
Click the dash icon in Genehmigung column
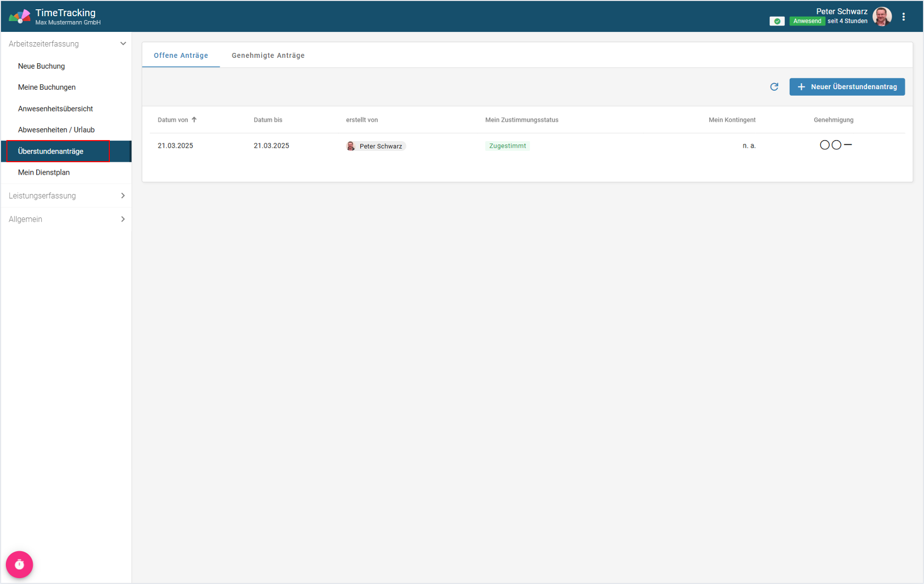[848, 145]
